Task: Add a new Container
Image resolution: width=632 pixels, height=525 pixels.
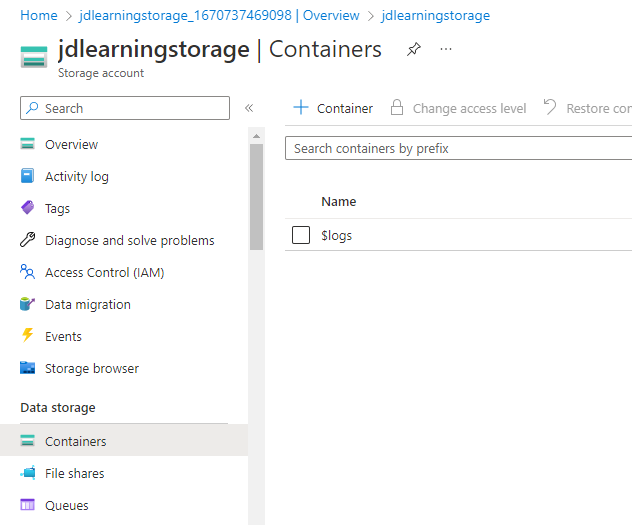Action: point(333,108)
